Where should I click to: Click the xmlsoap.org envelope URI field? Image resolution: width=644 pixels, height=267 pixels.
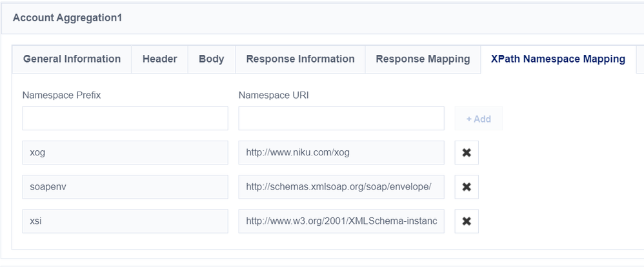341,187
